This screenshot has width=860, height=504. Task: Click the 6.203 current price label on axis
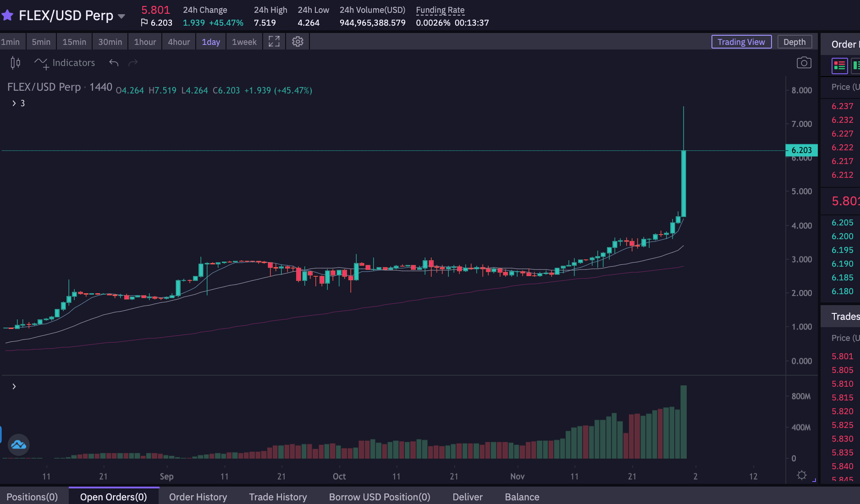801,150
